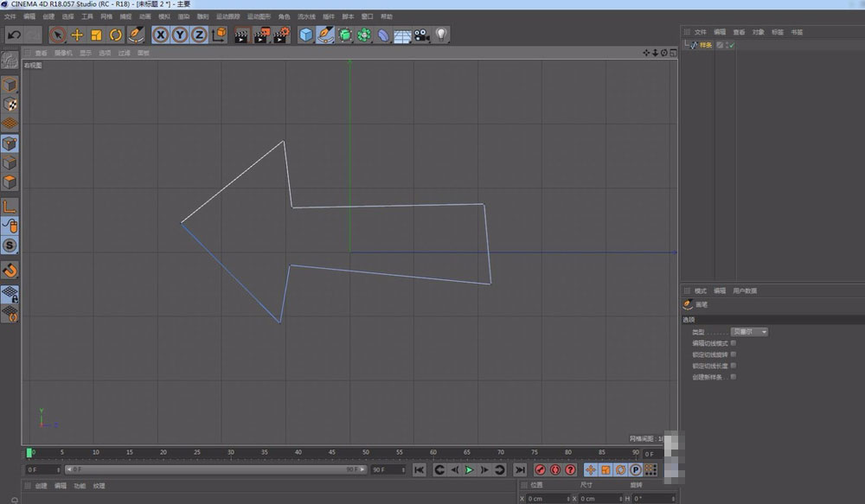Select the Move tool in the toolbar
The width and height of the screenshot is (865, 504).
click(78, 35)
